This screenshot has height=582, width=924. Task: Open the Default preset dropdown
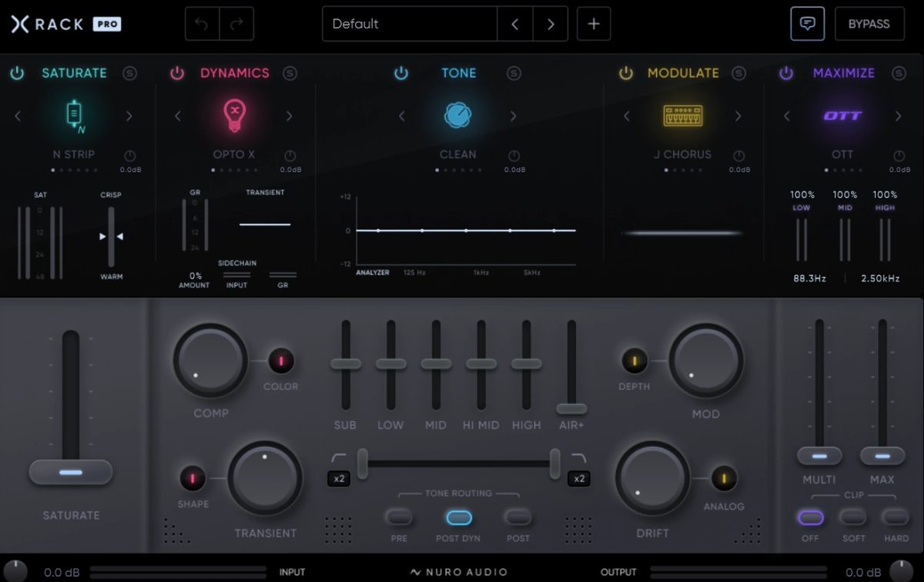point(410,24)
